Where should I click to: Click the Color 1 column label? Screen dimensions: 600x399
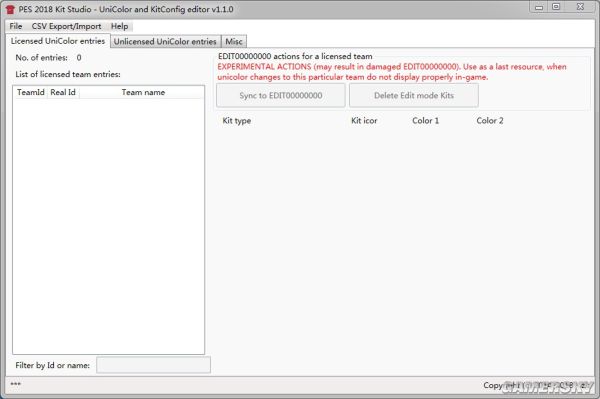pyautogui.click(x=426, y=121)
